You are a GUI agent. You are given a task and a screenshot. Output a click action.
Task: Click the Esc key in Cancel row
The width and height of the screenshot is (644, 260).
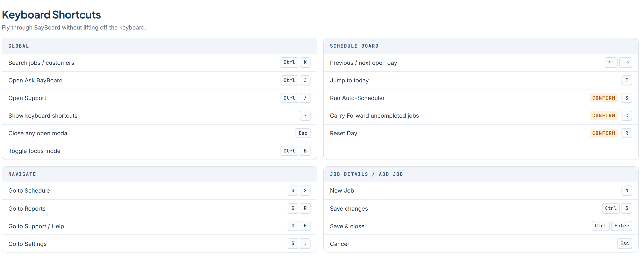[x=624, y=243]
